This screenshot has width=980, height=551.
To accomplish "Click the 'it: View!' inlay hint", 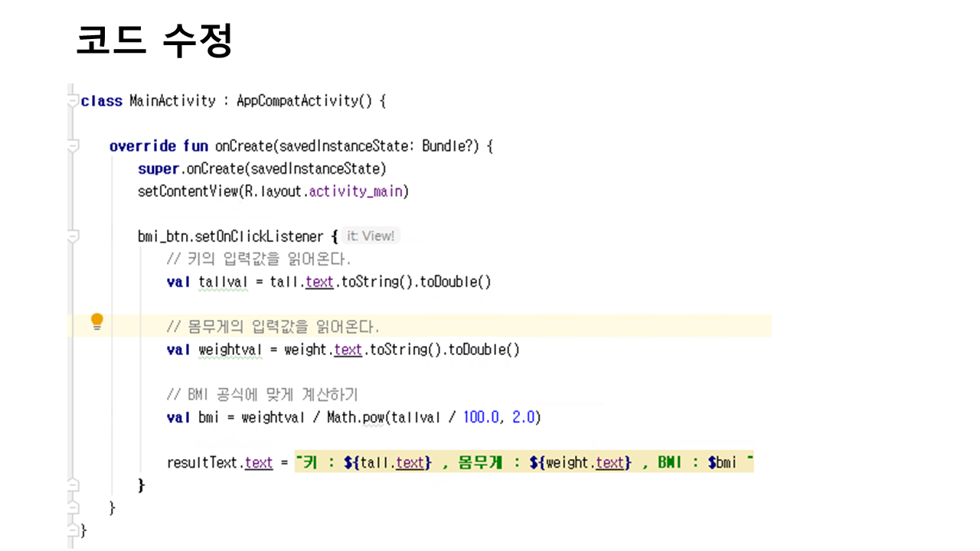I will pyautogui.click(x=371, y=236).
